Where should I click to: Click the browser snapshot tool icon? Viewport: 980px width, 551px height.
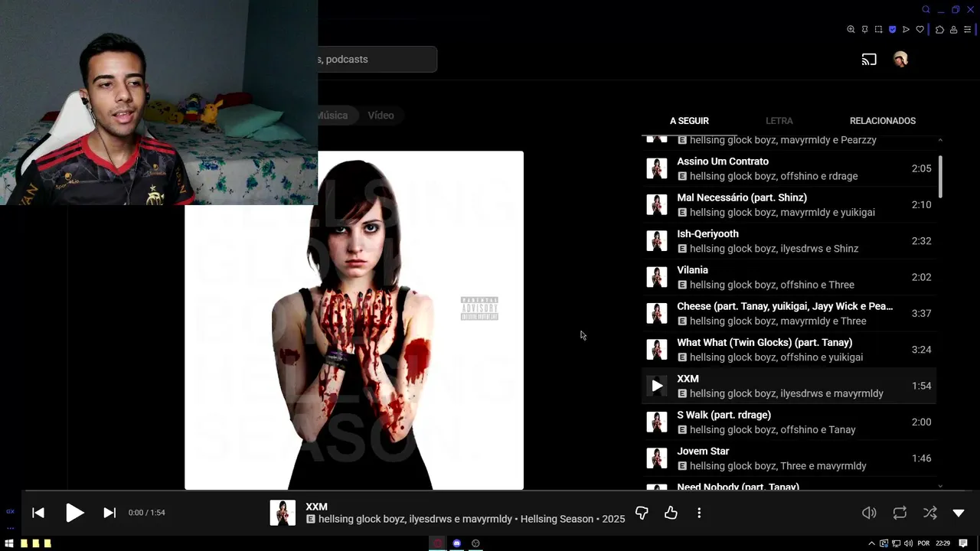[x=878, y=30]
